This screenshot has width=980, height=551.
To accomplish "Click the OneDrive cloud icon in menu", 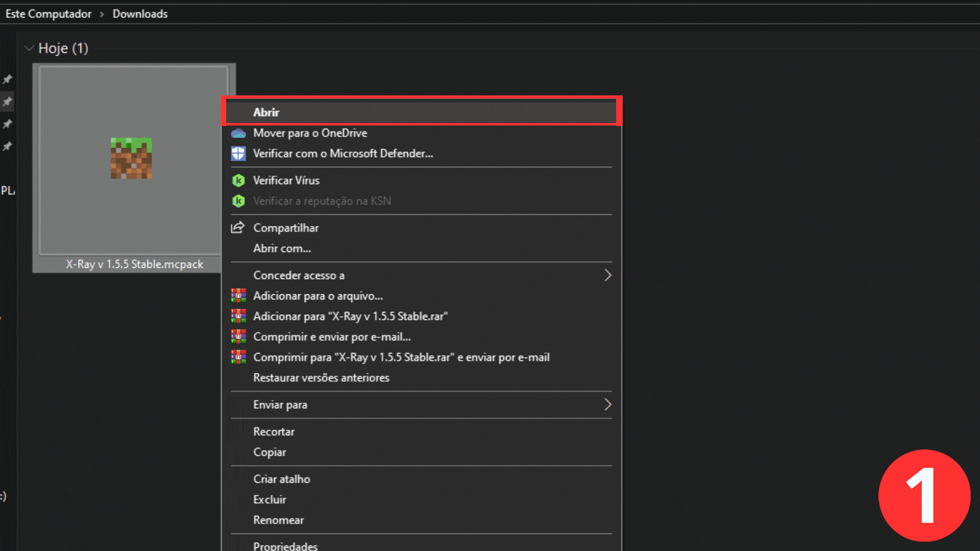I will [x=238, y=134].
